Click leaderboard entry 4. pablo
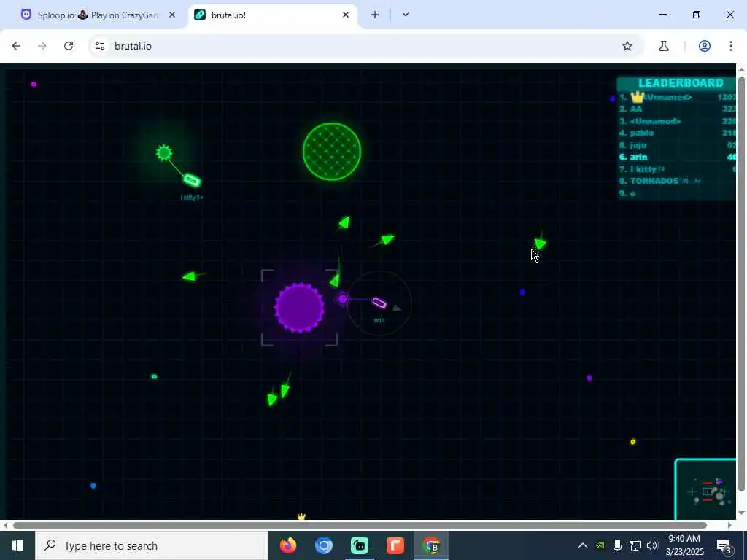The width and height of the screenshot is (747, 560). (x=677, y=133)
